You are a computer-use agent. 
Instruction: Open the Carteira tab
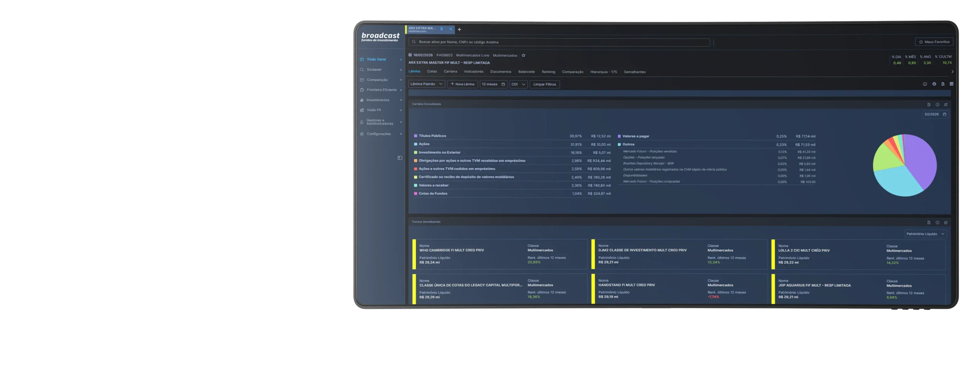coord(450,72)
